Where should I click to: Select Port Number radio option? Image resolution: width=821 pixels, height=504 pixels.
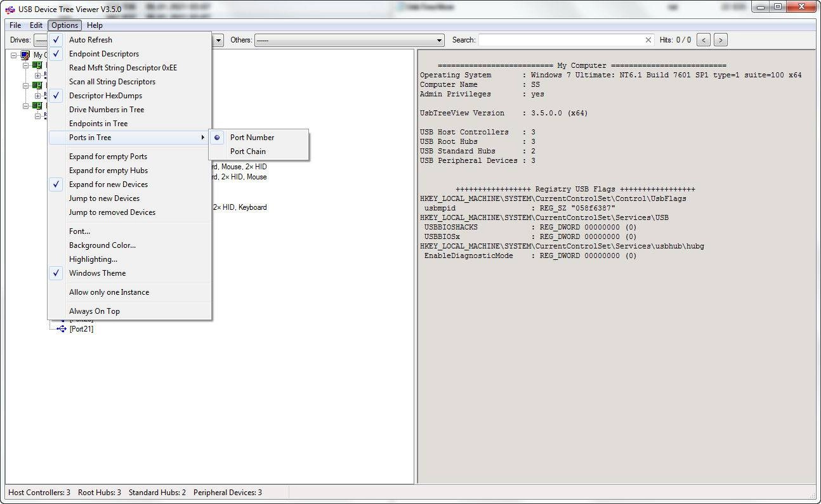(259, 138)
